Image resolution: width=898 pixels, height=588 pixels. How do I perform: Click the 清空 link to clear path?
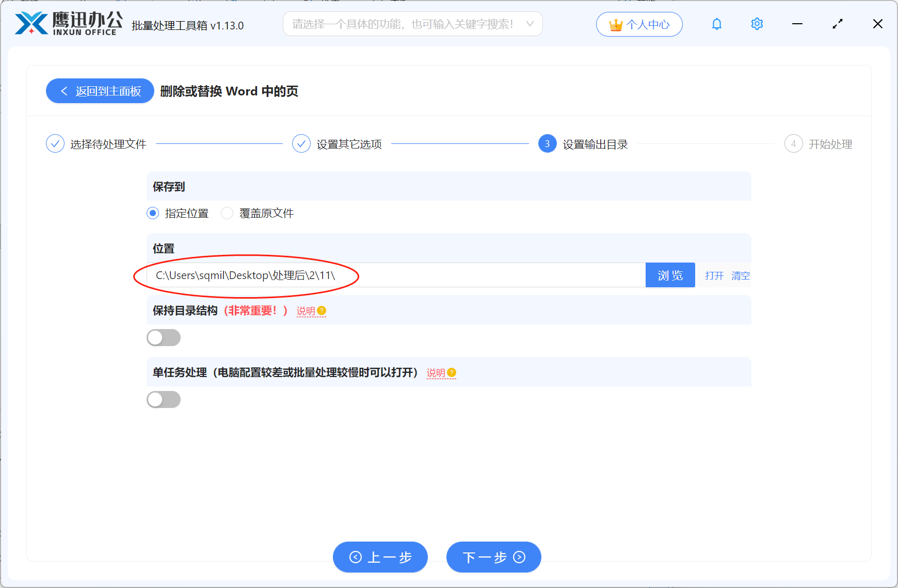tap(741, 275)
